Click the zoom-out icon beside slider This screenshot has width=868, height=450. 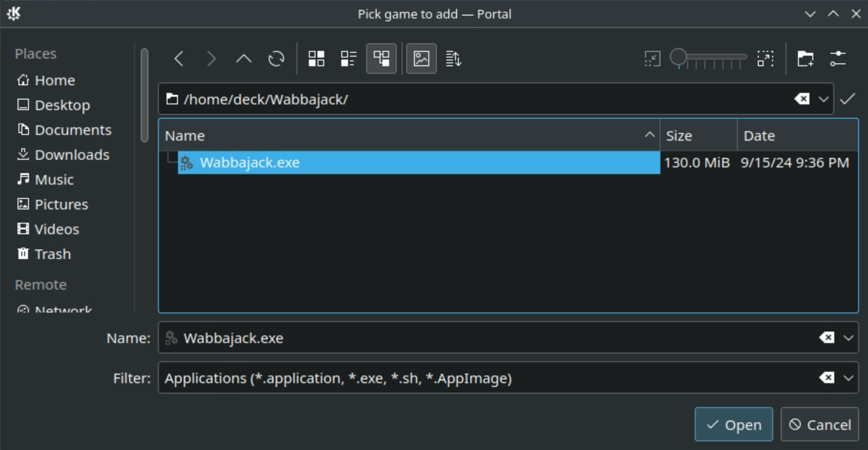point(652,59)
